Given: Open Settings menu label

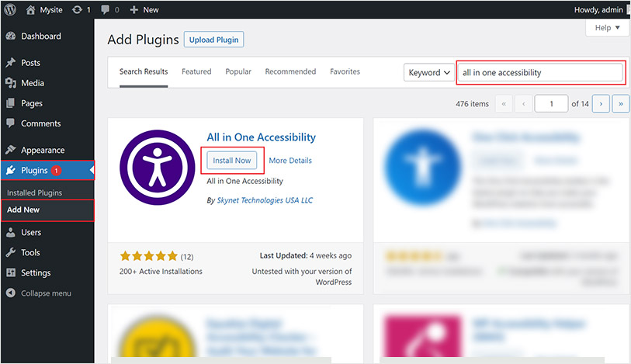Looking at the screenshot, I should tap(36, 272).
